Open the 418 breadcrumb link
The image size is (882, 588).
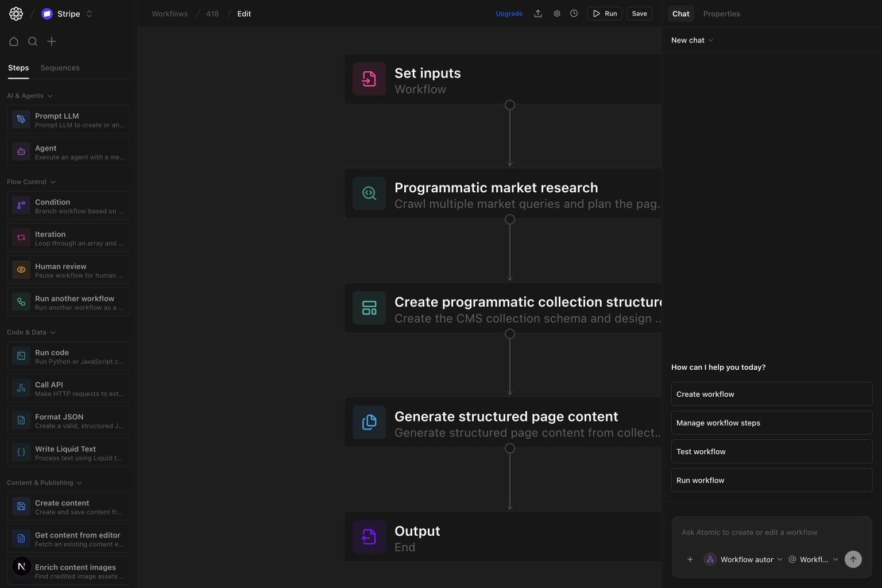[212, 14]
